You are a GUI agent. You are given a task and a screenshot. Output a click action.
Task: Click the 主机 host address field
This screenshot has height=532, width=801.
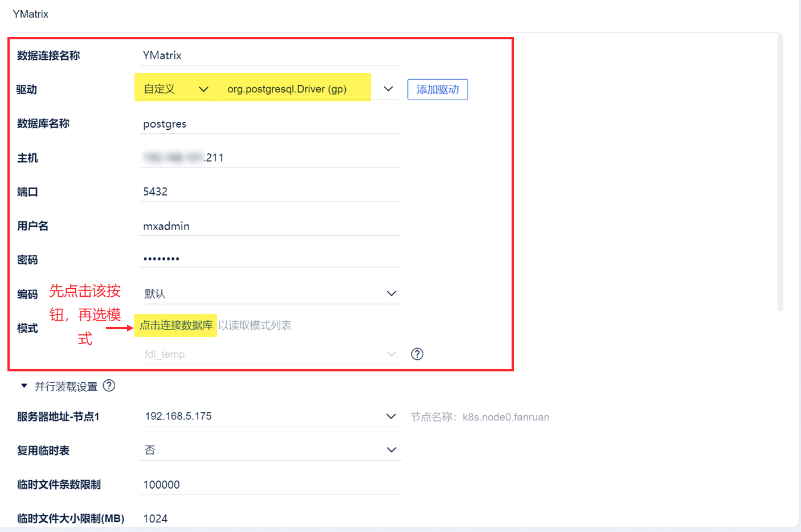point(270,157)
